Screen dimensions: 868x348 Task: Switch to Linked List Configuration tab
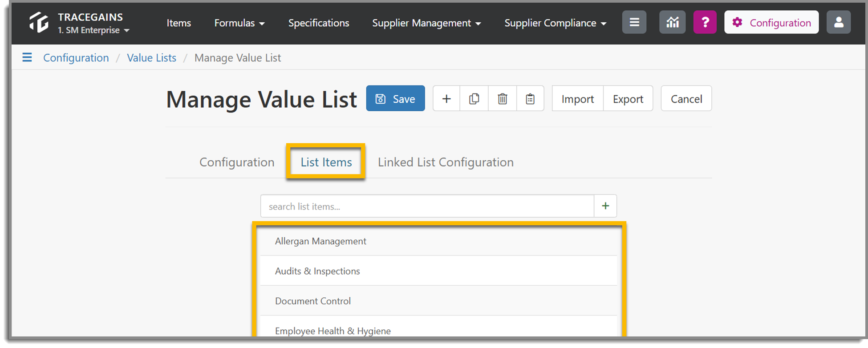[x=446, y=162]
